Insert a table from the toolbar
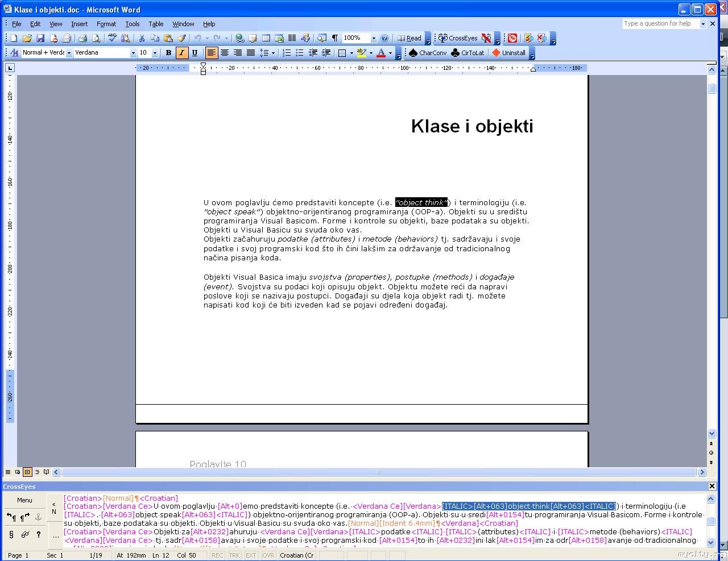Viewport: 728px width, 561px height. pos(266,38)
